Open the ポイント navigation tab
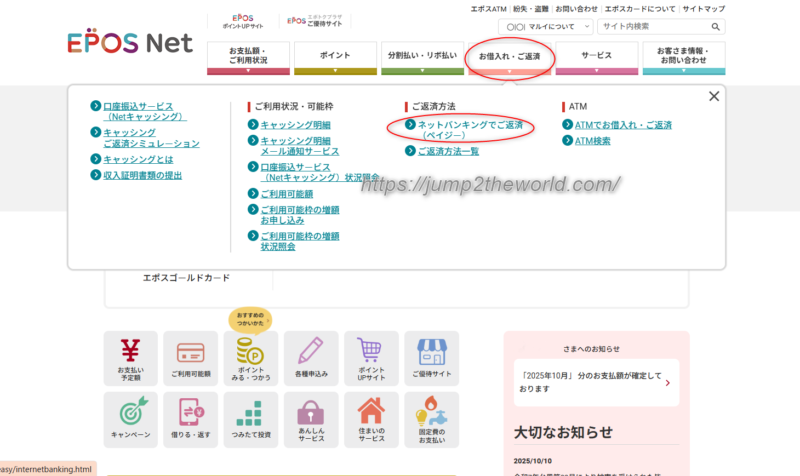The height and width of the screenshot is (476, 800). [x=335, y=57]
